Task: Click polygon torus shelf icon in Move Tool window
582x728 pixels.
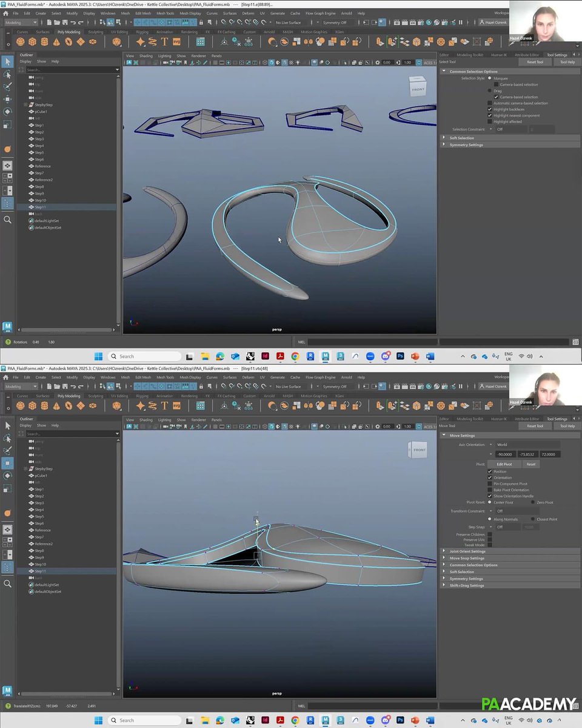Action: coord(69,406)
